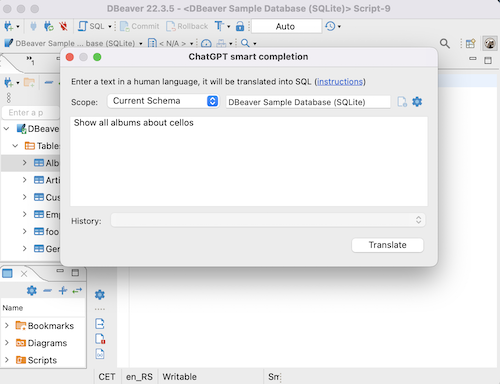500x384 pixels.
Task: Click the reconnect plug icon with green arrow
Action: [x=49, y=26]
